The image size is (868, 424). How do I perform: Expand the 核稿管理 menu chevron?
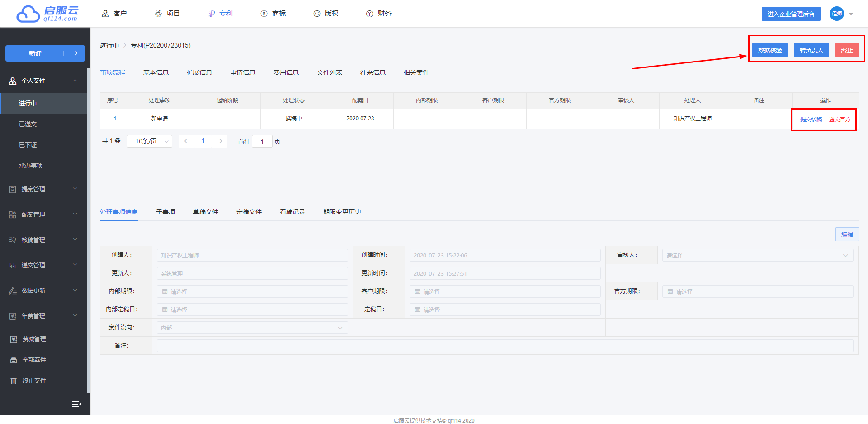(x=75, y=239)
